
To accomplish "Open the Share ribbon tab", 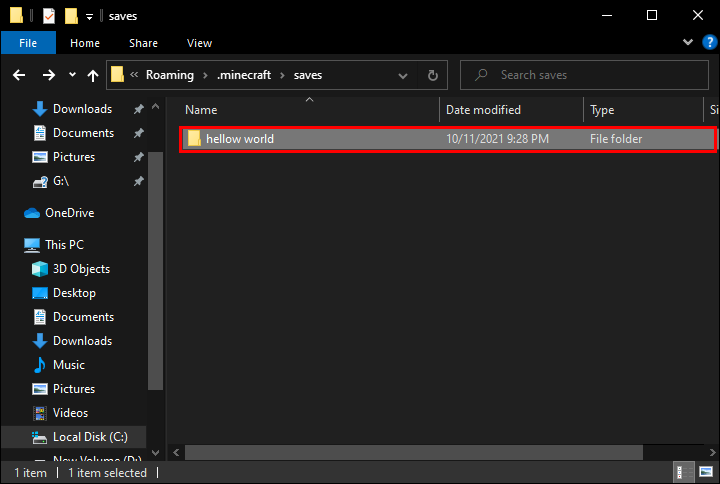I will [x=143, y=43].
